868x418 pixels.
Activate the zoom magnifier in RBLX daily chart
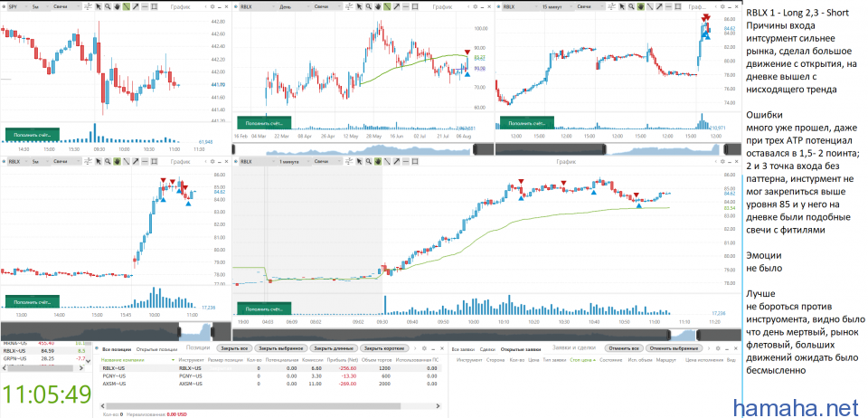tap(369, 6)
